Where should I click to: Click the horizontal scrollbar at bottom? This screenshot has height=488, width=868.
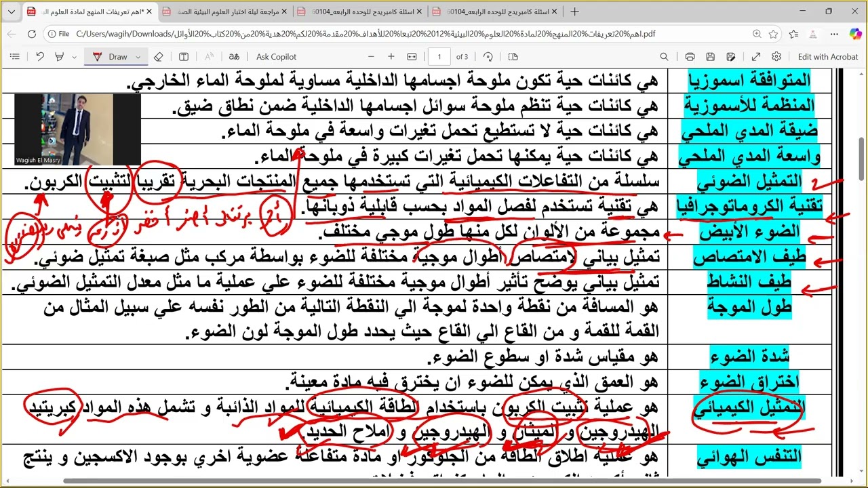click(442, 482)
